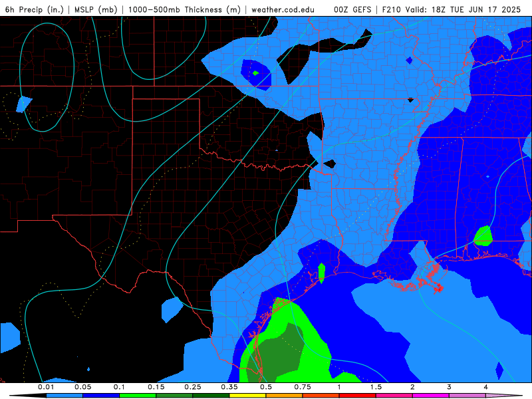Click the dark green precipitation core near Texas coast
The image size is (532, 399).
pos(277,353)
